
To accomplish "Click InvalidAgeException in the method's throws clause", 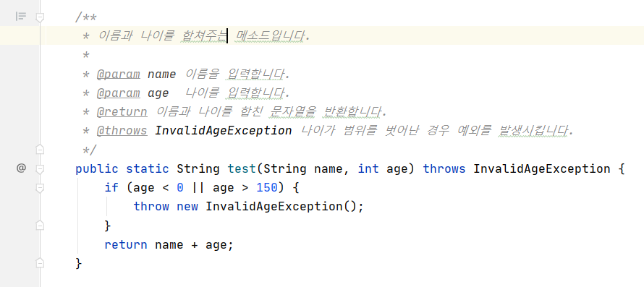I will coord(542,168).
